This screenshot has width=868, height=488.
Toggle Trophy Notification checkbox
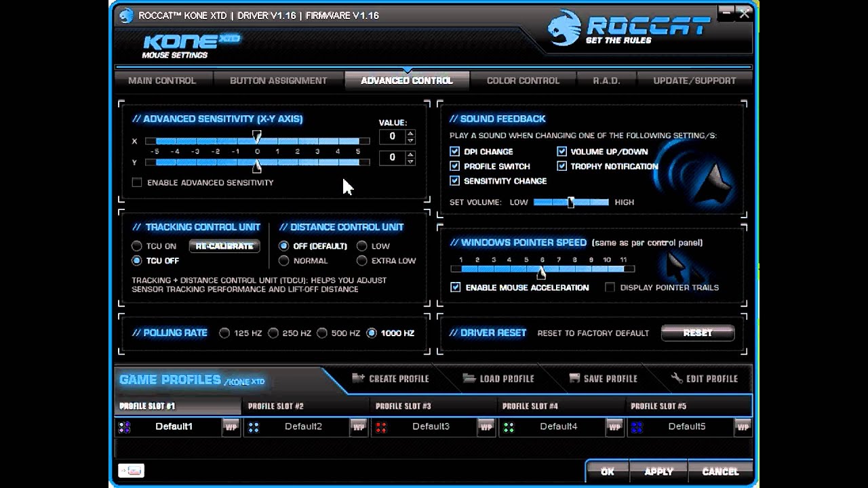[561, 166]
